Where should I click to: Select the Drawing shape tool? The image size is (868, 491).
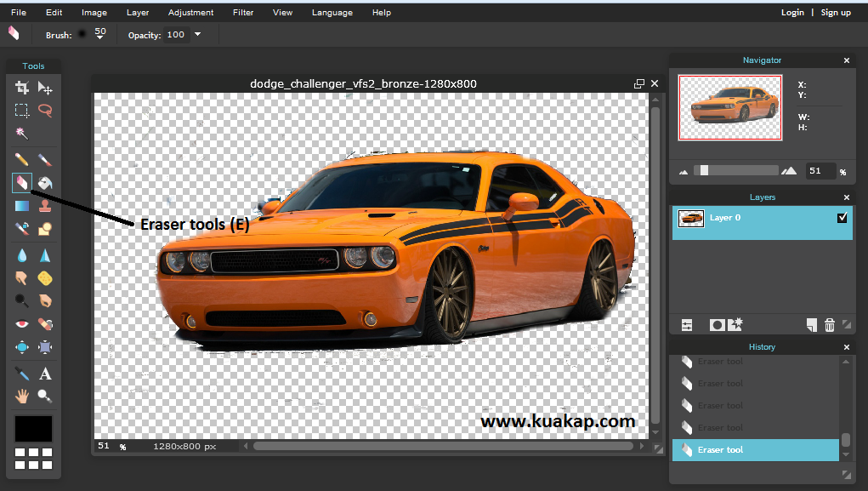coord(45,228)
